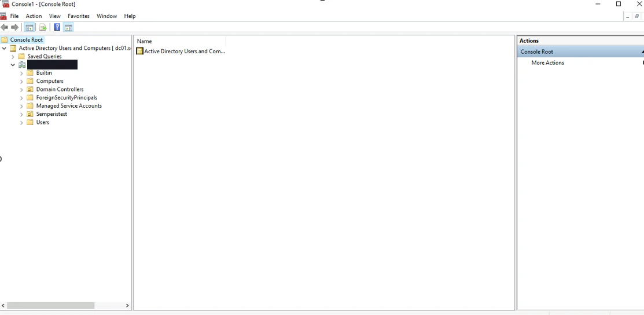644x315 pixels.
Task: Select Computers label in the tree
Action: (x=50, y=81)
